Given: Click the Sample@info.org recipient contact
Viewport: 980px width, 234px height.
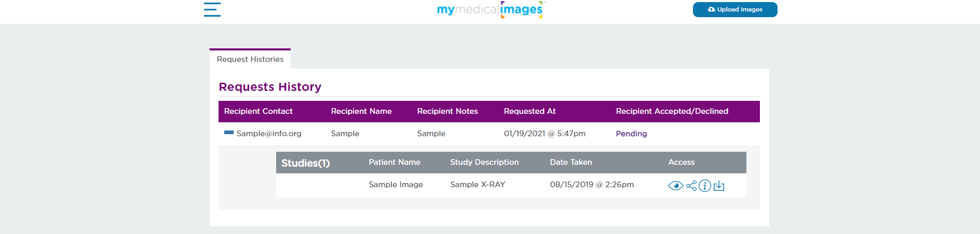Looking at the screenshot, I should [x=269, y=134].
